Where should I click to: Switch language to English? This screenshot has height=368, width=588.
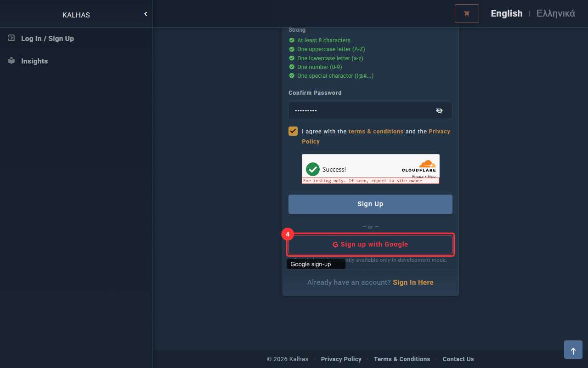pyautogui.click(x=506, y=13)
